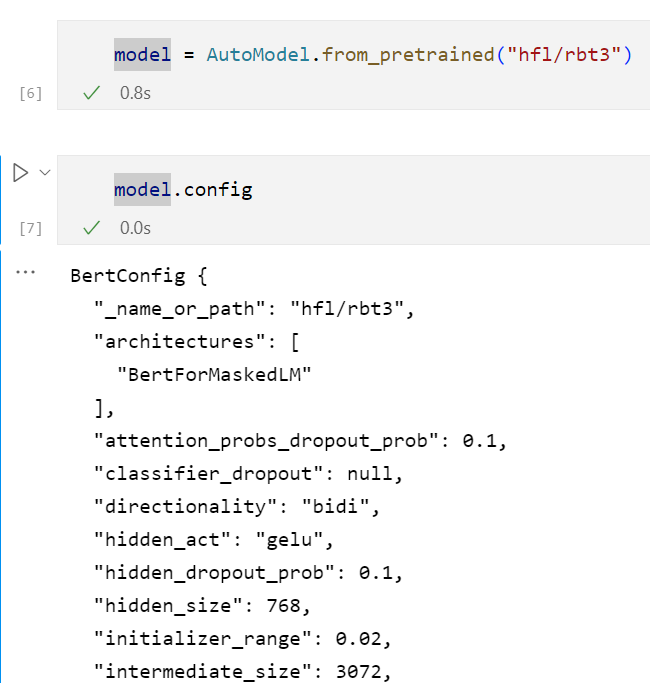Click the "hfl/rbt3" string in first cell
The height and width of the screenshot is (683, 650).
564,55
